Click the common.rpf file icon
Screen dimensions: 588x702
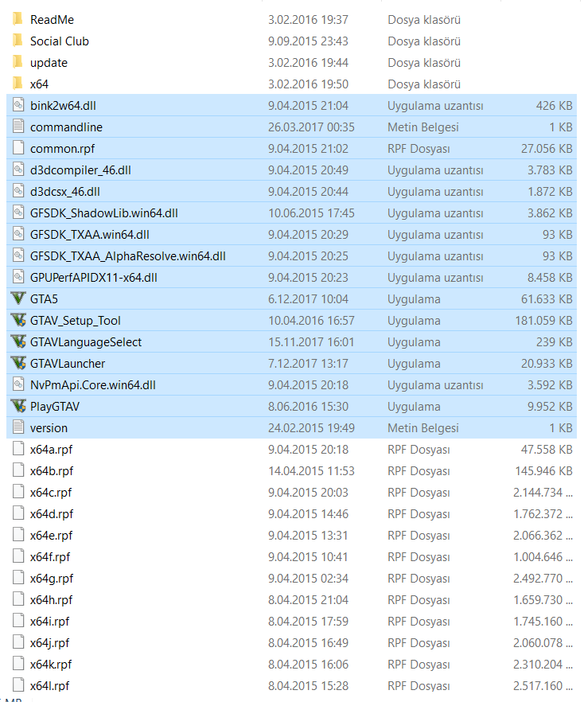[x=18, y=148]
